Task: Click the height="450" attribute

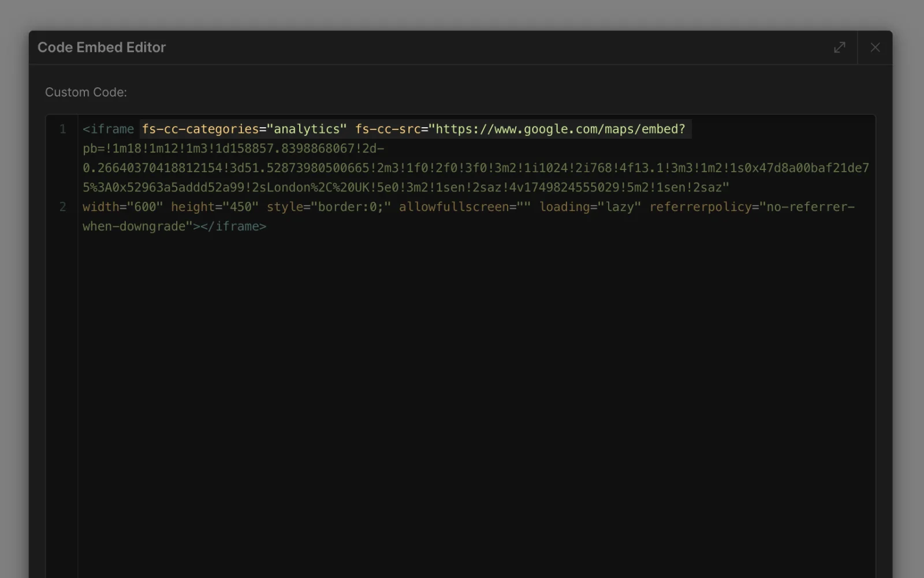Action: coord(214,207)
